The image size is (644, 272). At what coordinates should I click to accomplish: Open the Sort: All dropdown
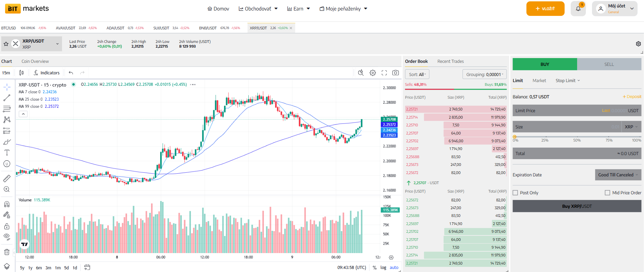click(x=417, y=74)
